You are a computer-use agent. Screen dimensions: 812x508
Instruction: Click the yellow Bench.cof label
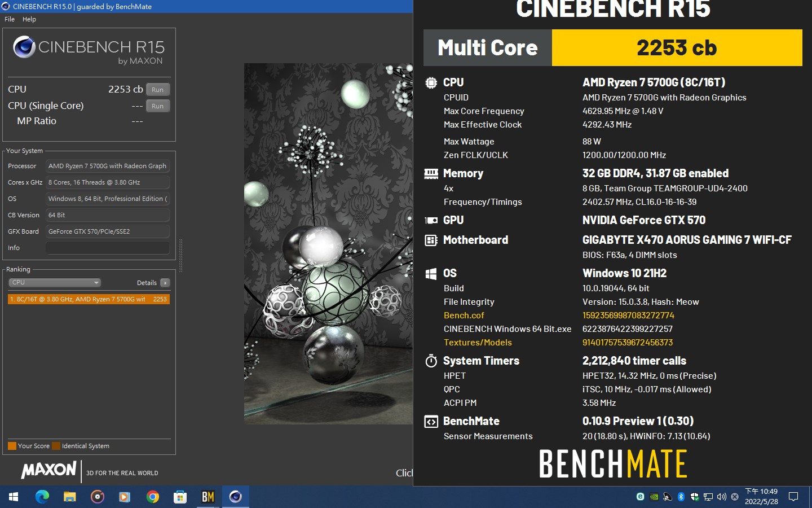[x=464, y=316]
